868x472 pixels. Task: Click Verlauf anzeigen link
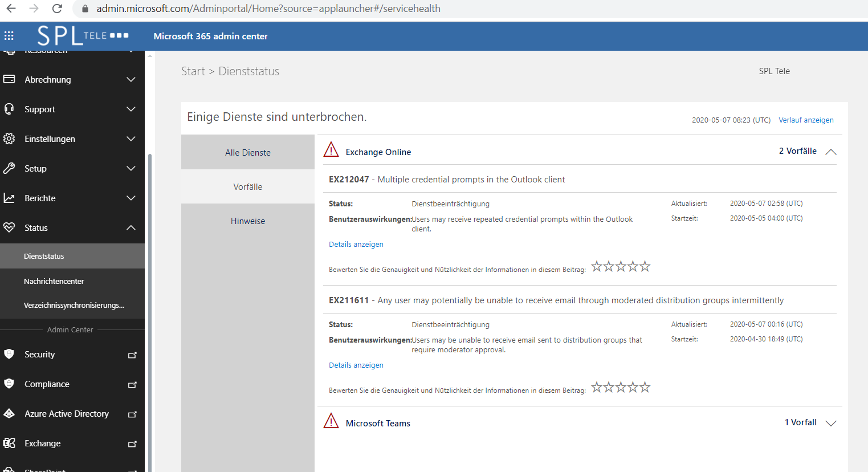(806, 120)
